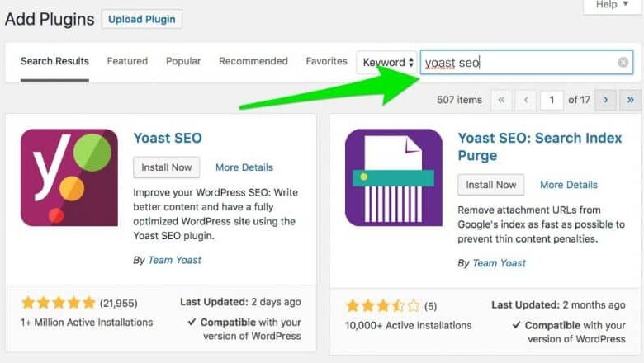644x363 pixels.
Task: Install Yoast SEO: Search Index Purge
Action: [x=490, y=185]
